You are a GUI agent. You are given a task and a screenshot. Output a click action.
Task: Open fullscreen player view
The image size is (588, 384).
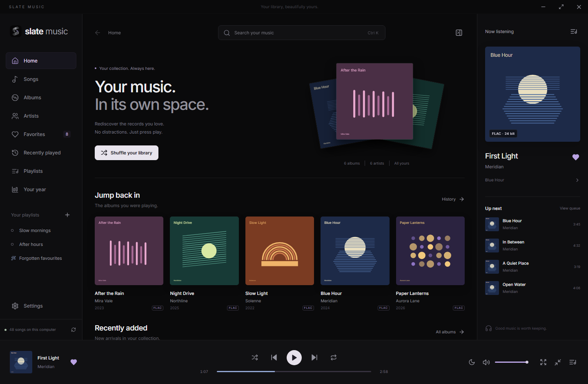coord(543,362)
